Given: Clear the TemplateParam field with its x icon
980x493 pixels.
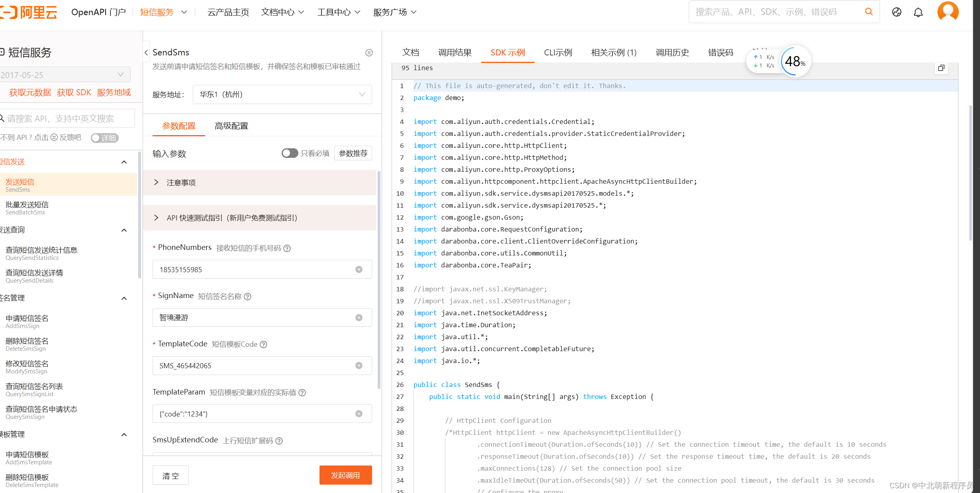Looking at the screenshot, I should point(359,414).
